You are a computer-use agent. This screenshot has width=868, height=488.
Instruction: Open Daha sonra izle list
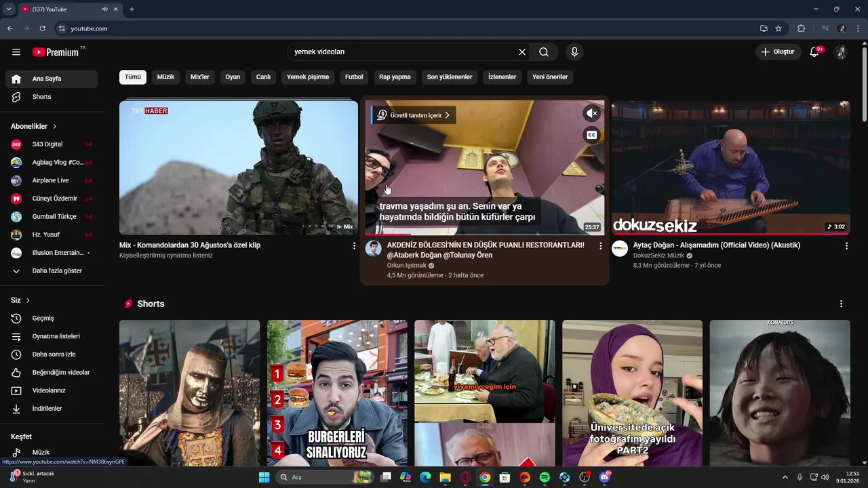point(52,354)
